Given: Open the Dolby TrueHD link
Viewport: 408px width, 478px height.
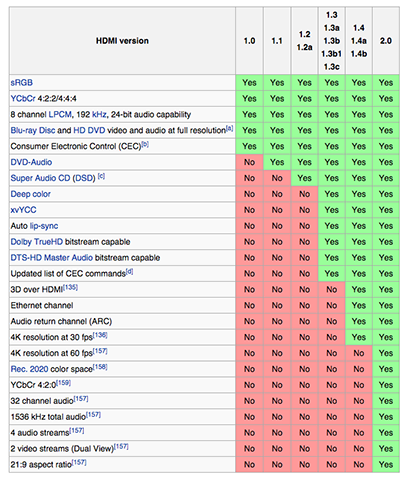Looking at the screenshot, I should click(x=37, y=242).
